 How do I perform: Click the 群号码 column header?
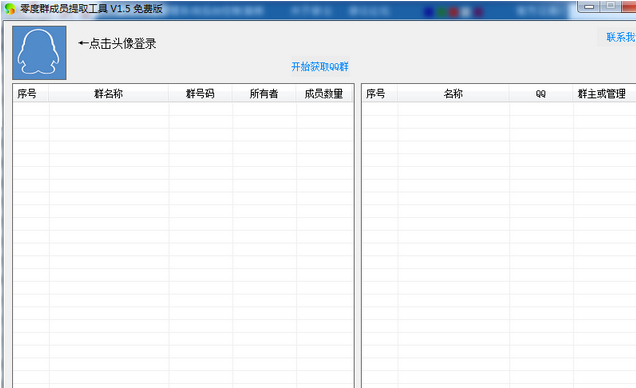(x=200, y=94)
